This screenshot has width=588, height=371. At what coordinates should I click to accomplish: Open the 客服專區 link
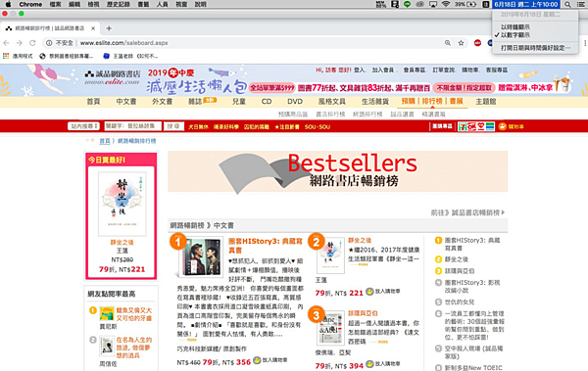point(497,70)
